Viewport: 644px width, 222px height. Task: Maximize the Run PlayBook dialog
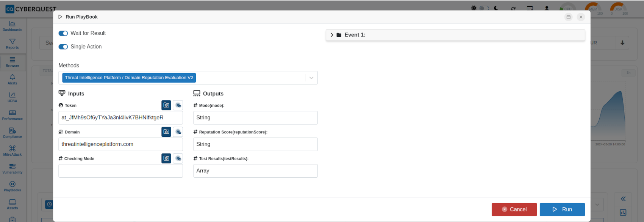point(568,17)
